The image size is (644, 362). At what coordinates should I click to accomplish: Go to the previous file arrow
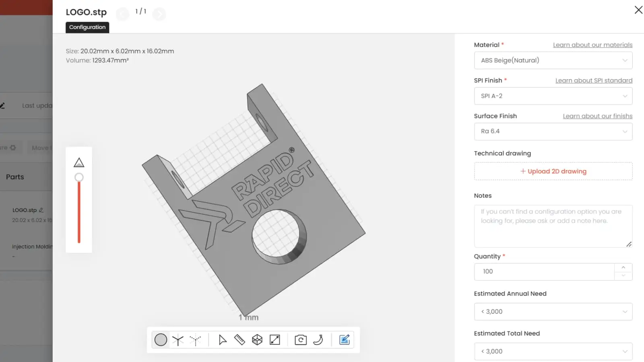pyautogui.click(x=122, y=14)
